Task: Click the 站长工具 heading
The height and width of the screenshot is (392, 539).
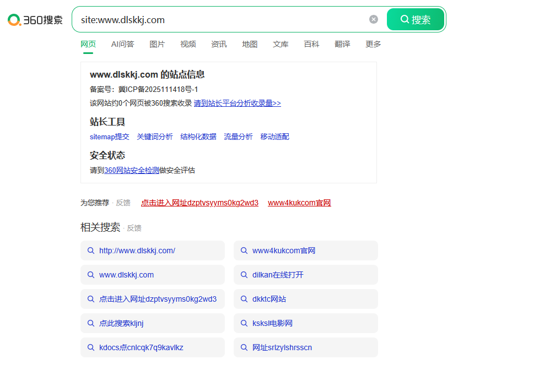Action: point(107,122)
